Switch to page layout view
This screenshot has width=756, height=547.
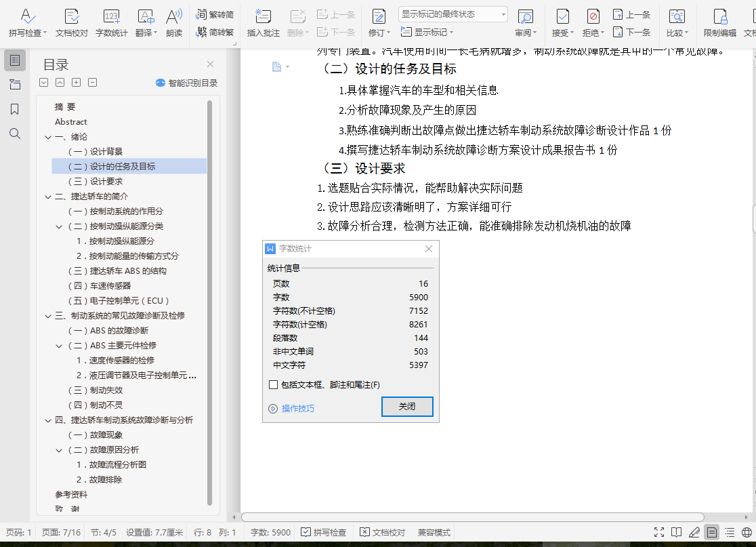point(712,533)
